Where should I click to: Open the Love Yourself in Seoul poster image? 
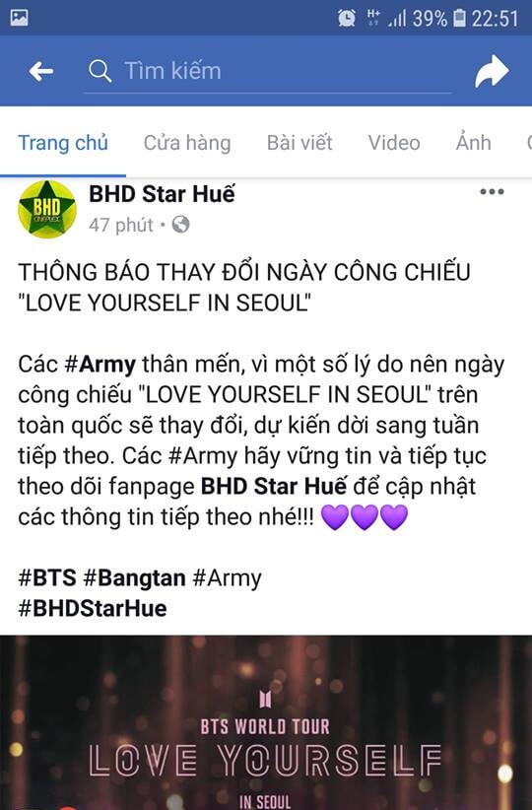[266, 722]
